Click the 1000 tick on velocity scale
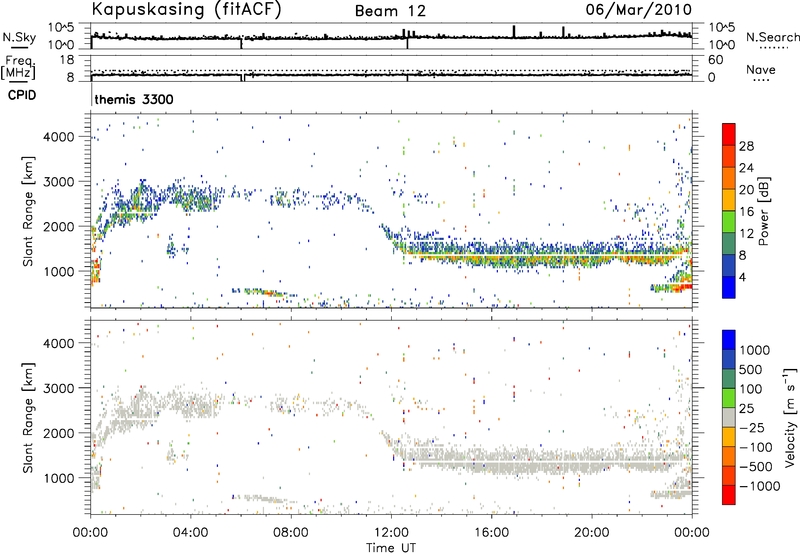 [x=755, y=350]
